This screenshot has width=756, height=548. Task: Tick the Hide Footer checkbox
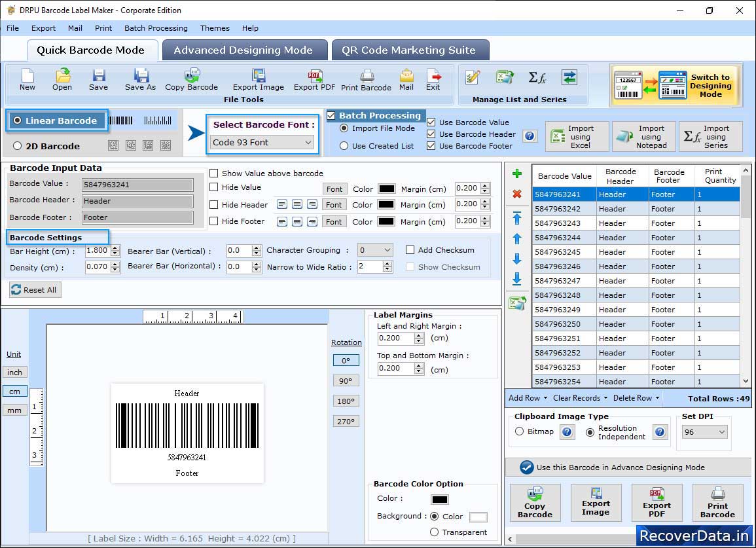tap(213, 221)
